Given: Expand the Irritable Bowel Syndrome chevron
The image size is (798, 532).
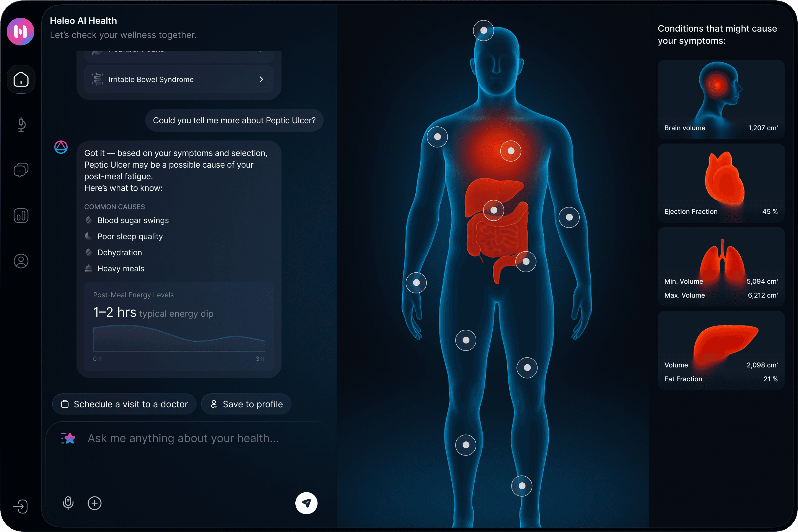Looking at the screenshot, I should click(261, 80).
